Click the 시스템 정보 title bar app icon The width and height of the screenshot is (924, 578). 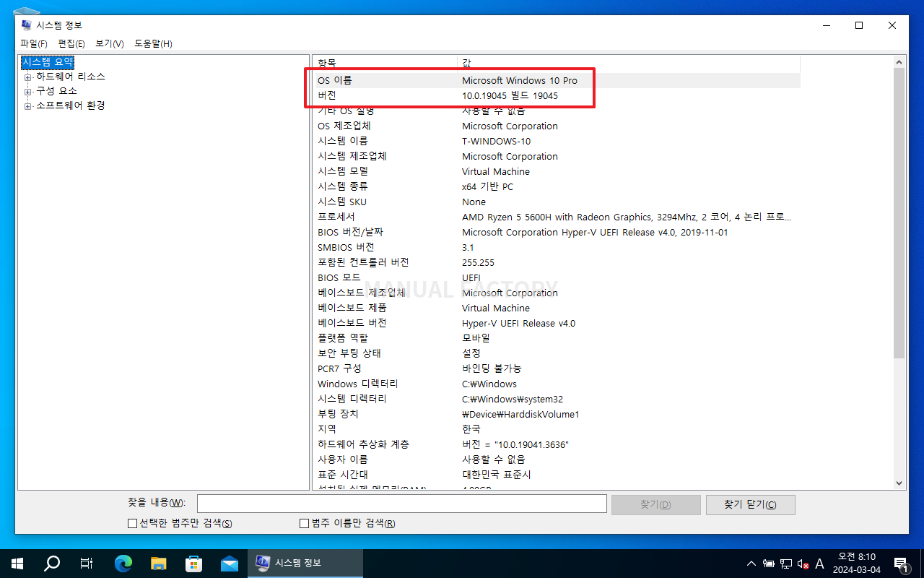coord(27,25)
